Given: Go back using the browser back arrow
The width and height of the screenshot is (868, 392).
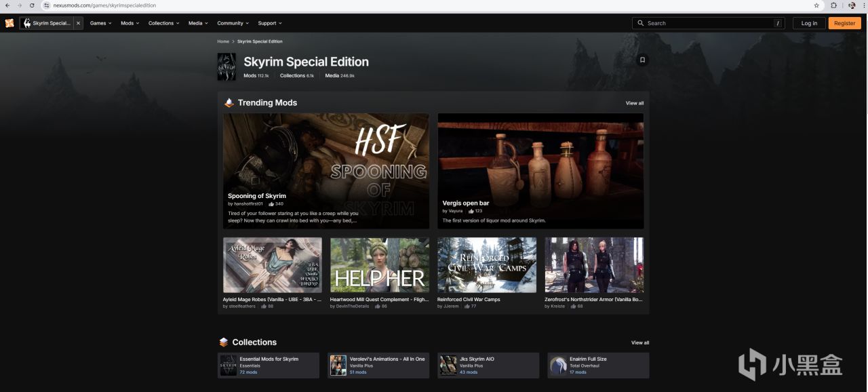Looking at the screenshot, I should (x=7, y=5).
